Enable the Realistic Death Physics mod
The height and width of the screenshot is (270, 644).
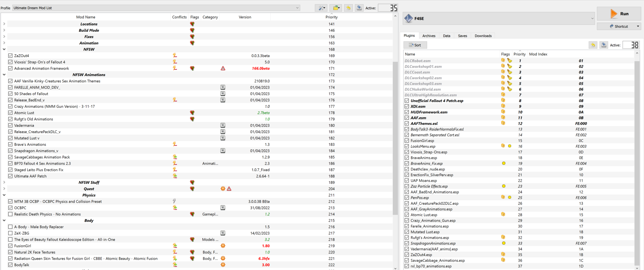pyautogui.click(x=10, y=214)
